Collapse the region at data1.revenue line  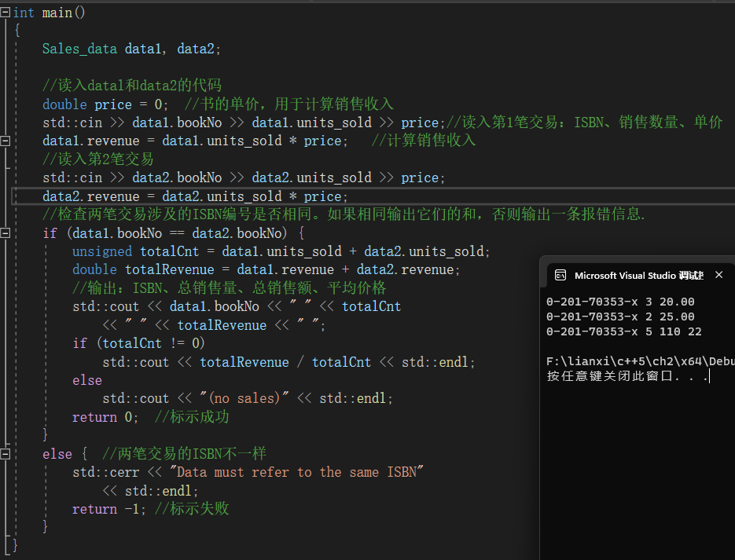6,141
